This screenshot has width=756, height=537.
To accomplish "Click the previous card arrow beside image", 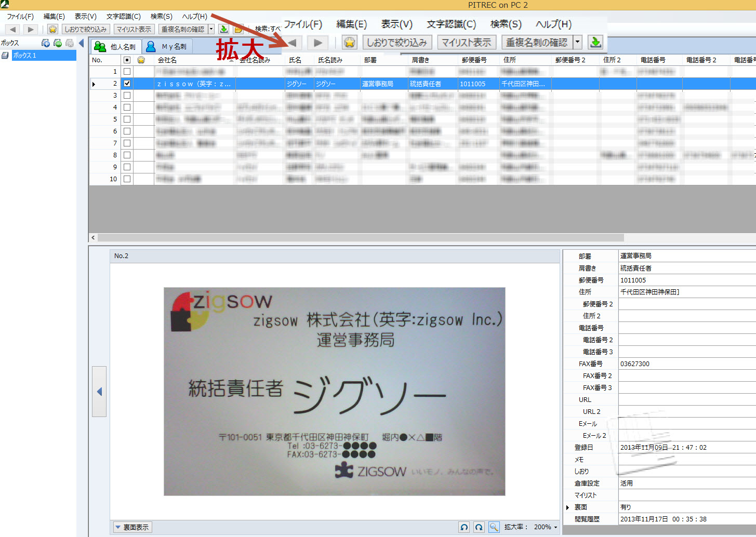I will coord(99,392).
